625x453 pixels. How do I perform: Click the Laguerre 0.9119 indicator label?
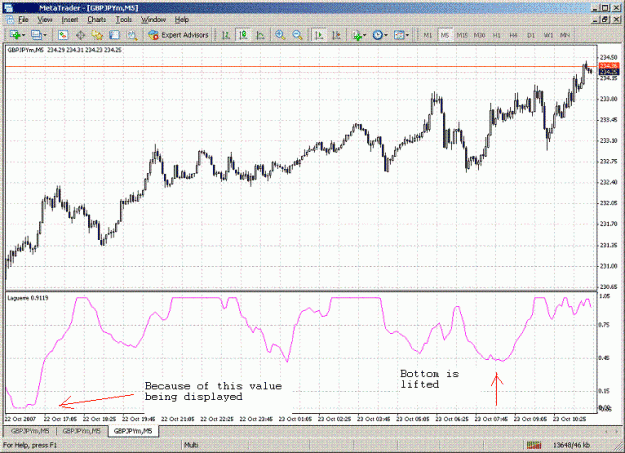coord(28,298)
